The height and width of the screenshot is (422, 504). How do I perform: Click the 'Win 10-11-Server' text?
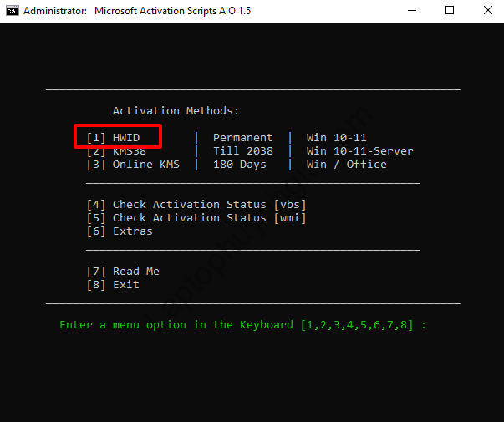click(359, 150)
